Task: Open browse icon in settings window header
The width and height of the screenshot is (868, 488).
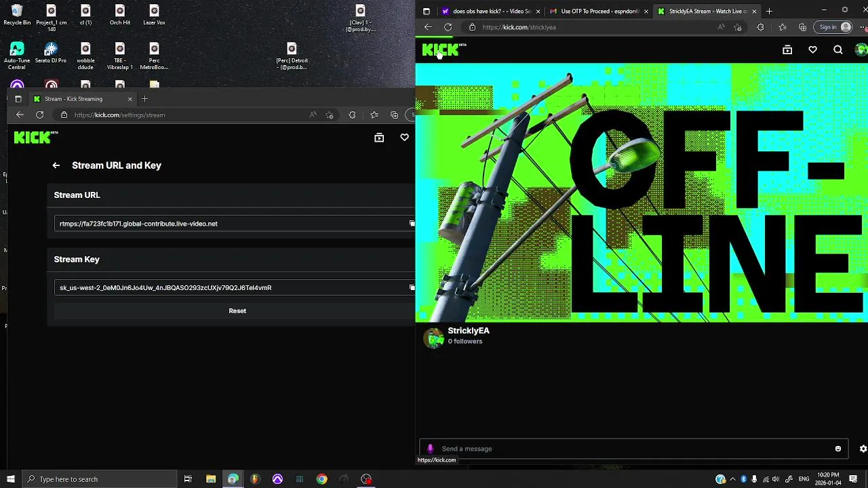Action: coord(379,138)
